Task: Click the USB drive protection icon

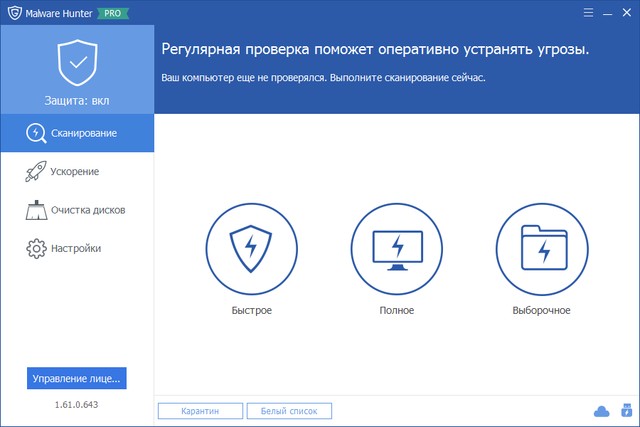Action: pos(625,410)
